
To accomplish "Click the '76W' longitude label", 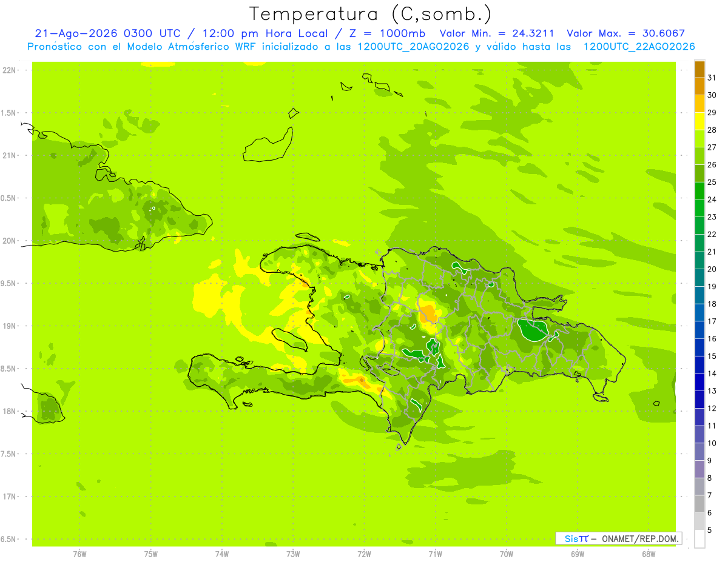I will pos(80,554).
